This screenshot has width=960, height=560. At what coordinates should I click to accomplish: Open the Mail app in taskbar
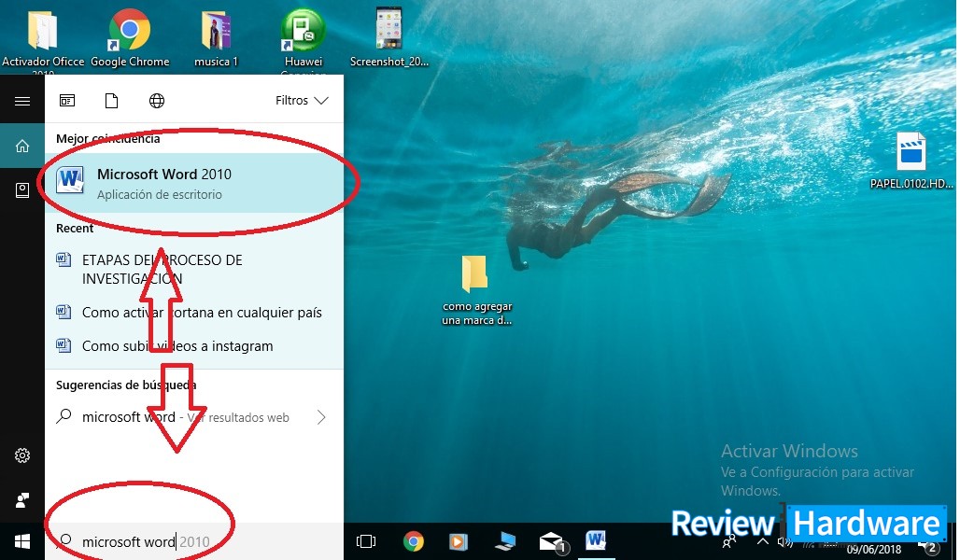click(553, 541)
